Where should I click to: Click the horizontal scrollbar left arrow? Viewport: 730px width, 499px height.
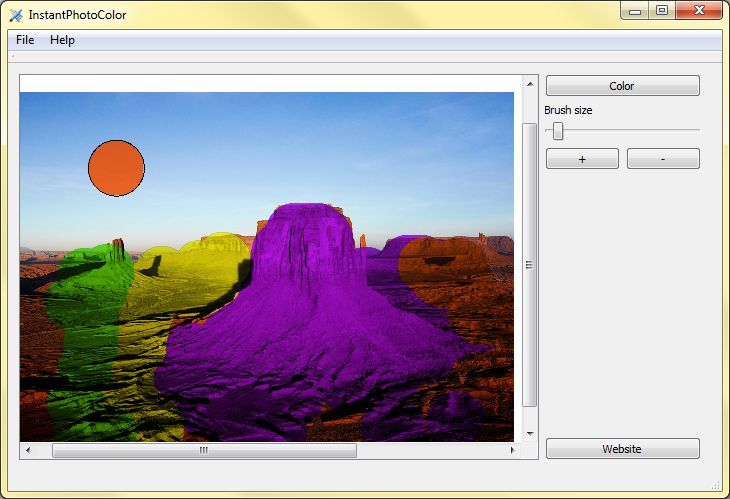tap(27, 451)
